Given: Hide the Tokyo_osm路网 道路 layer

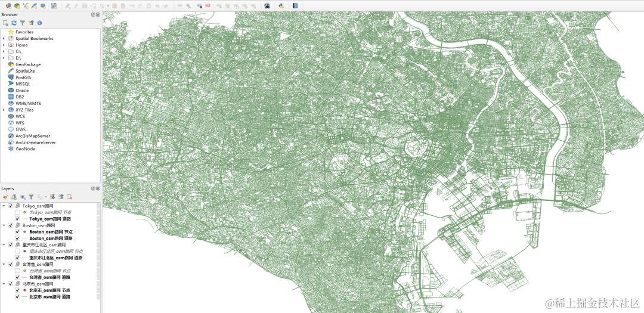Looking at the screenshot, I should (x=17, y=219).
